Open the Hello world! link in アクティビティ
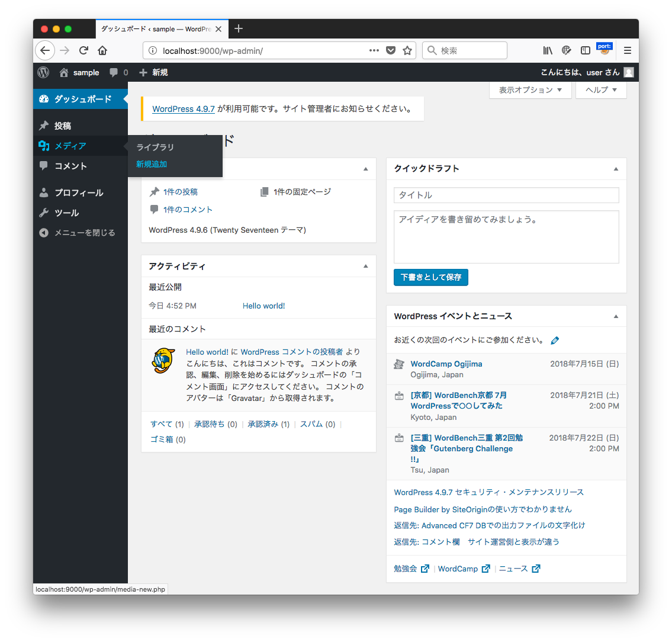Screen dimensions: 672x642 263,306
